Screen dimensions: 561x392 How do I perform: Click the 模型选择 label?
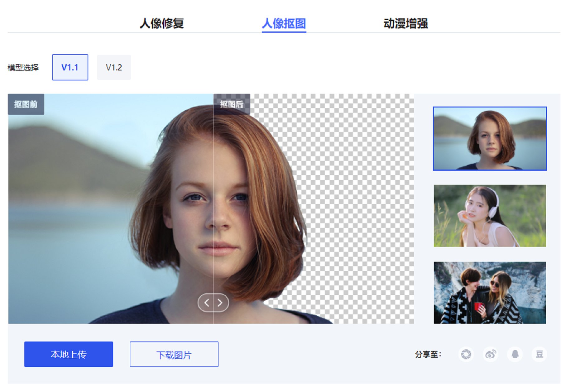coord(23,68)
